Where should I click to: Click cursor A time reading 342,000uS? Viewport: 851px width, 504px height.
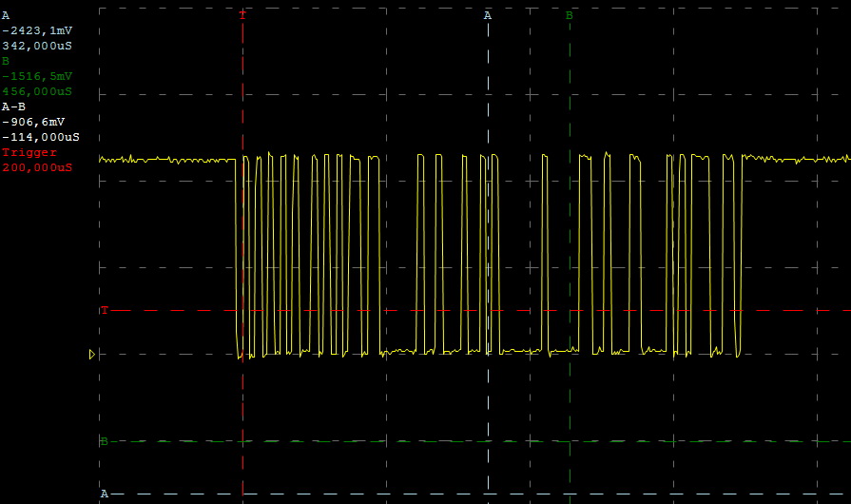37,46
